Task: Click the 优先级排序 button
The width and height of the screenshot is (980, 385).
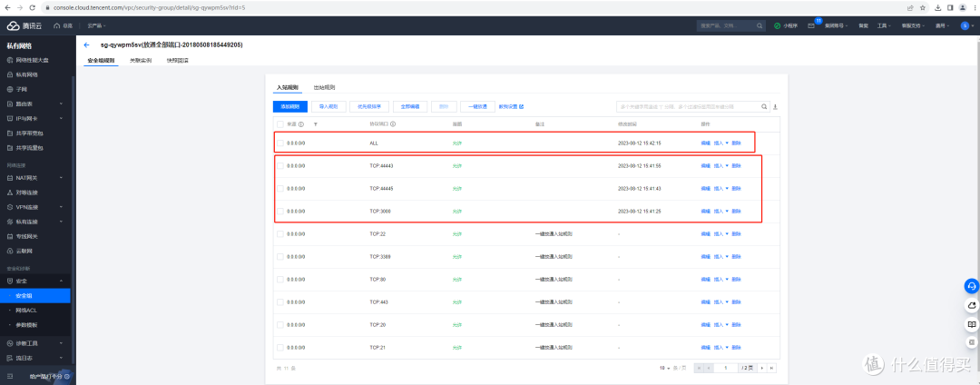Action: tap(369, 107)
